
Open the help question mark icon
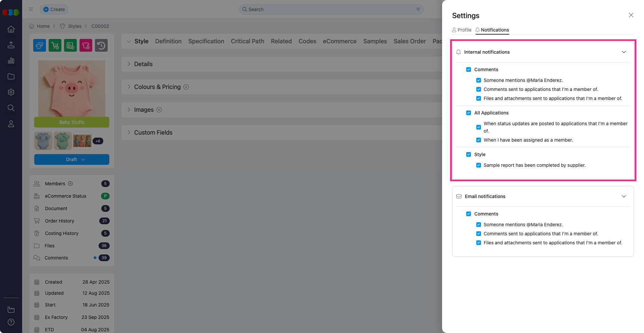tap(11, 322)
